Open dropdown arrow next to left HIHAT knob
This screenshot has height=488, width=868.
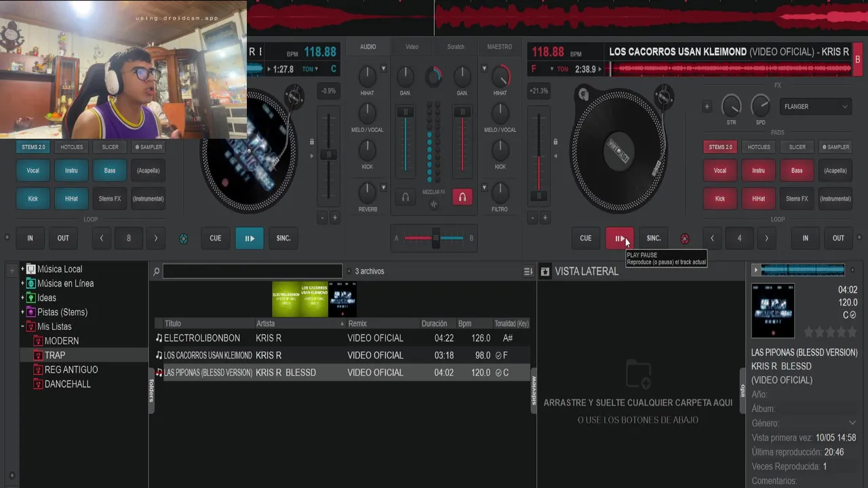tap(384, 69)
